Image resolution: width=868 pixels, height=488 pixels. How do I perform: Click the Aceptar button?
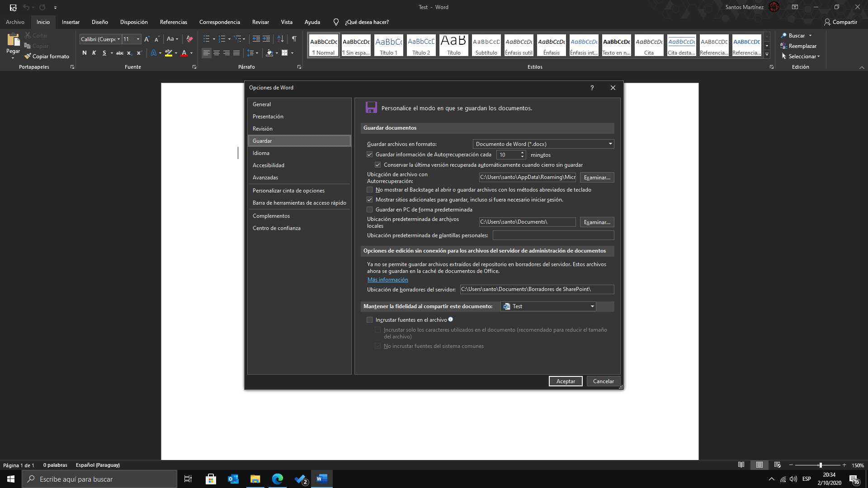click(566, 381)
